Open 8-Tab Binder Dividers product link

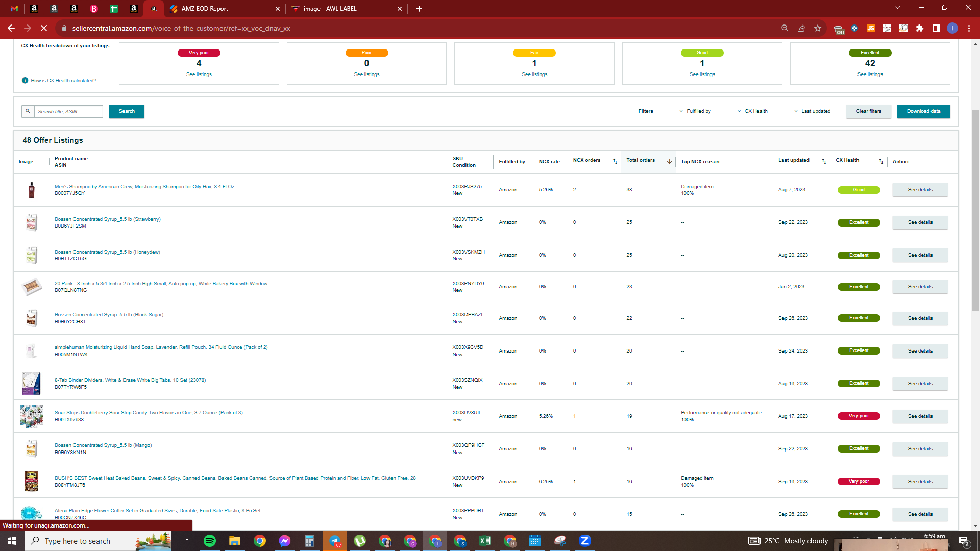point(130,380)
